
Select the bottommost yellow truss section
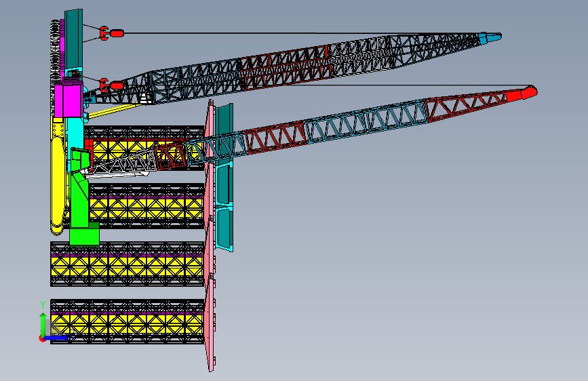pyautogui.click(x=127, y=322)
